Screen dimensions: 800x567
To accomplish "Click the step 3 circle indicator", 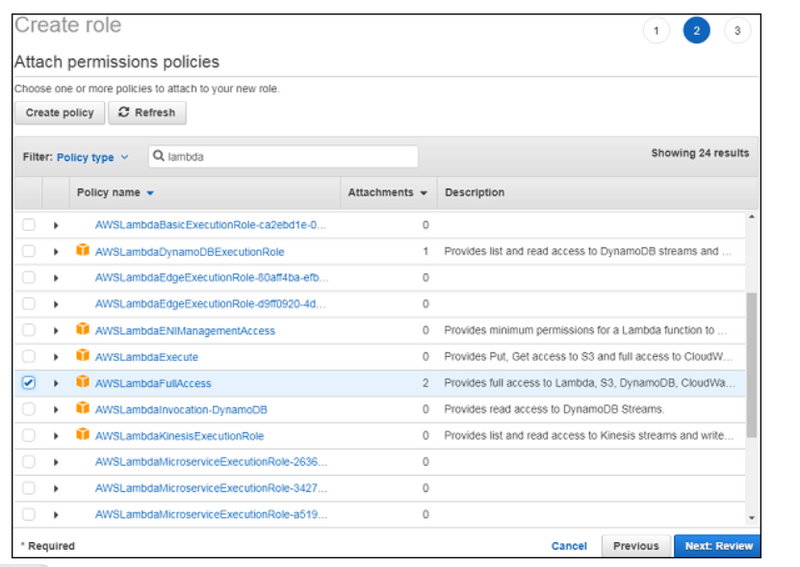I will (737, 31).
